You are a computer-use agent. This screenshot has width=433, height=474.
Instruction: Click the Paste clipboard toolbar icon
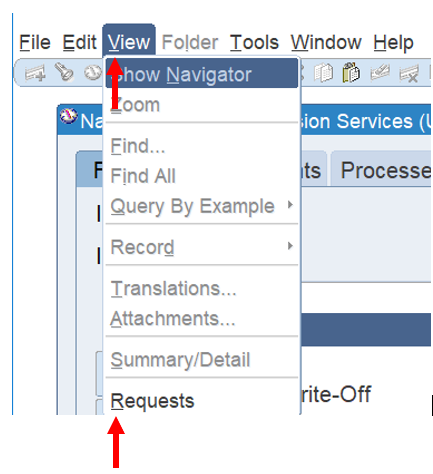click(x=351, y=72)
